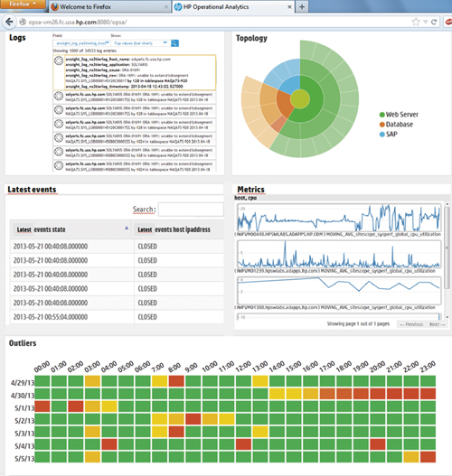The image size is (452, 476).
Task: Click the 'host, cpu' Metrics heading
Action: (246, 198)
